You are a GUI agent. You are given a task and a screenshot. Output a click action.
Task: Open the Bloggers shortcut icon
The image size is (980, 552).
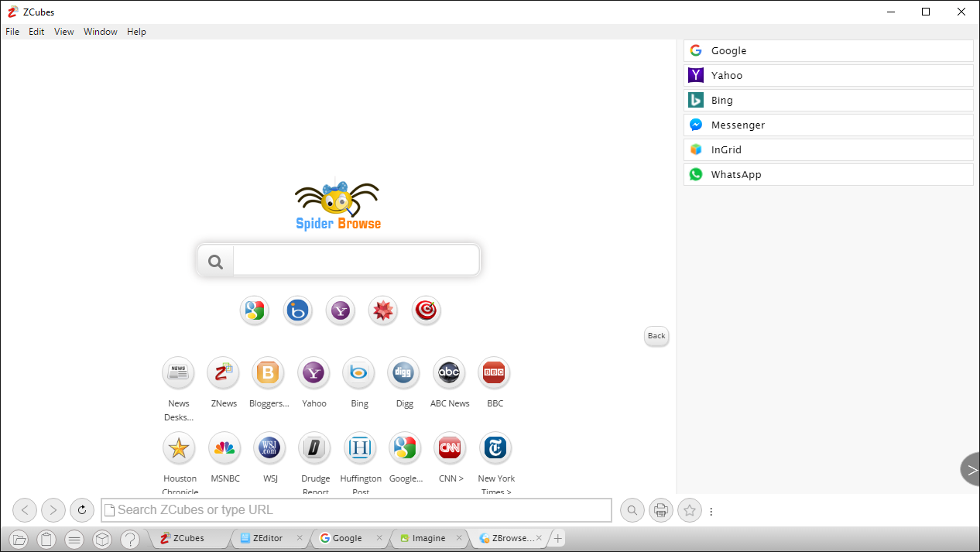[x=269, y=373]
